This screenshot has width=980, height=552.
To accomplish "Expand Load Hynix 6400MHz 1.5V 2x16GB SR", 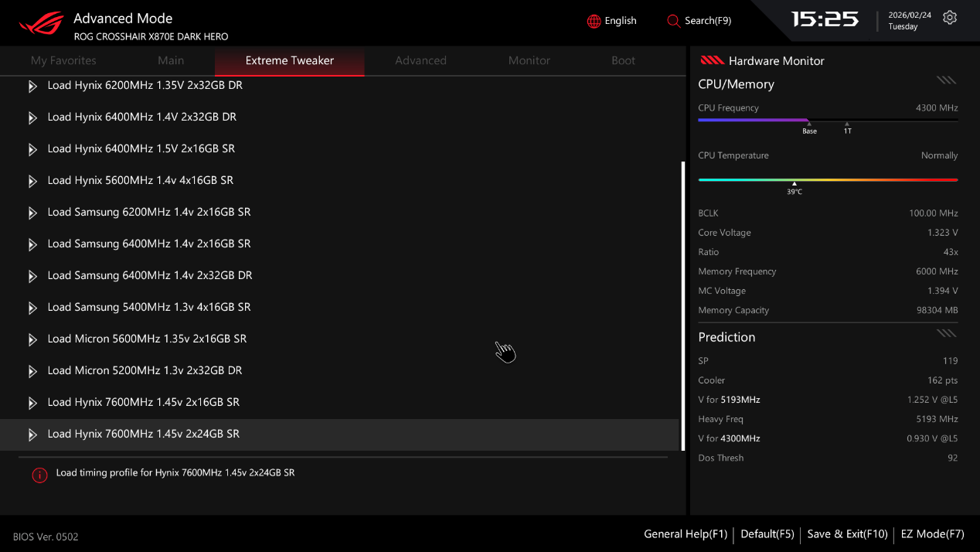I will click(141, 148).
